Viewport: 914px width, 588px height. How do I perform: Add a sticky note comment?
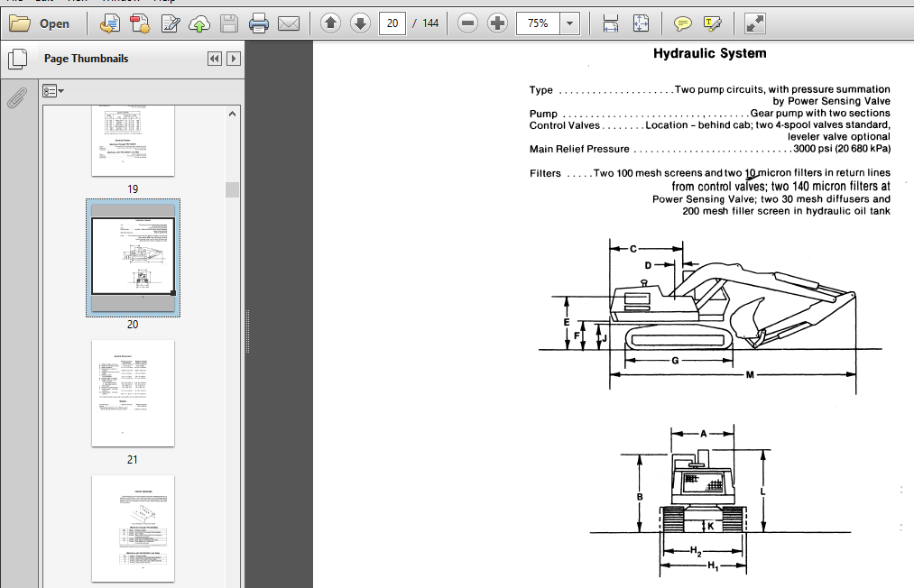[x=683, y=23]
